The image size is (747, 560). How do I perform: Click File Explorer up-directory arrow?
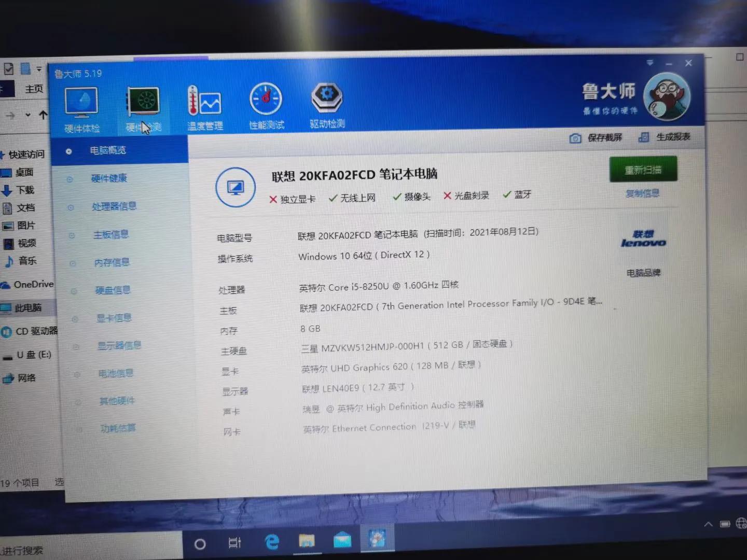tap(43, 115)
